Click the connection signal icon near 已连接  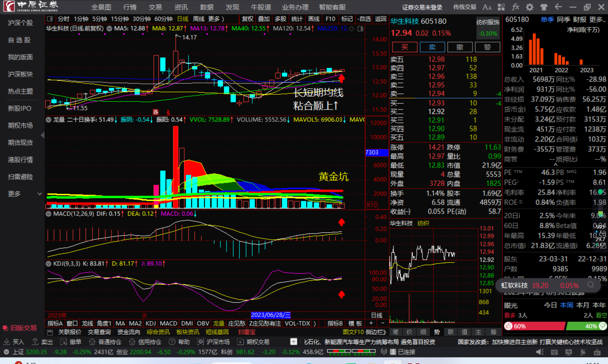384,352
